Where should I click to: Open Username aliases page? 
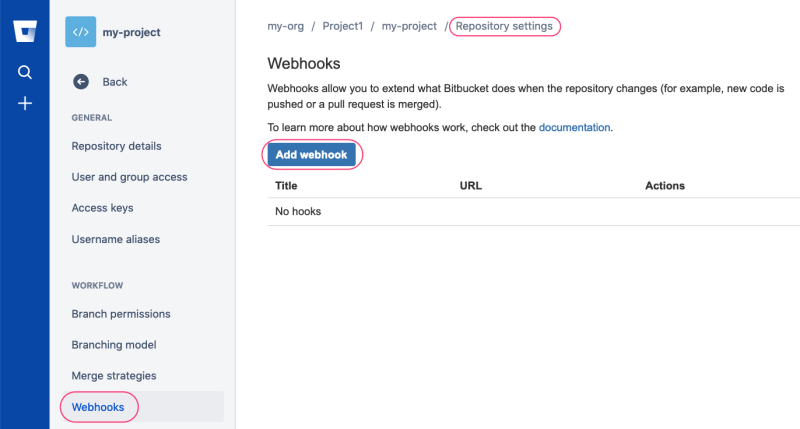click(x=115, y=239)
